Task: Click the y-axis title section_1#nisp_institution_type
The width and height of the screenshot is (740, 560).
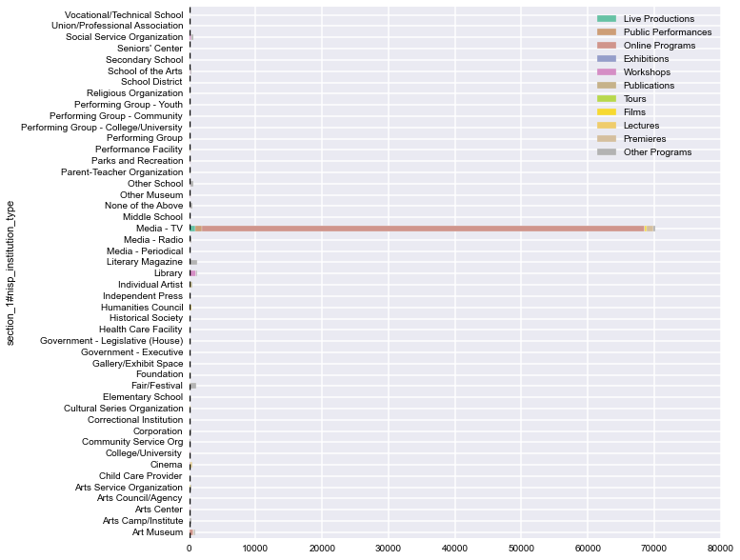Action: (x=10, y=273)
